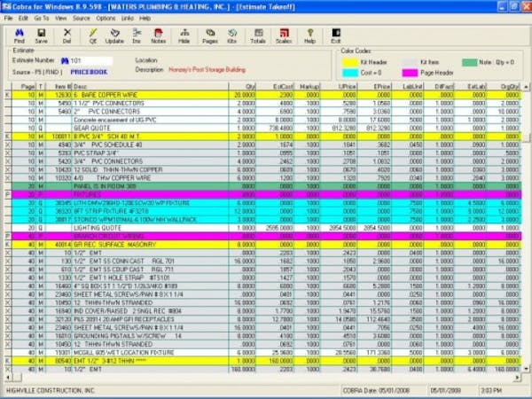Screen dimensions: 532x399
Task: Click the 3:03 PM time in status bar
Action: (x=491, y=391)
